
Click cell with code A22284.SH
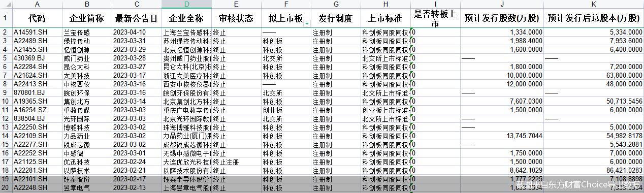[x=37, y=67]
